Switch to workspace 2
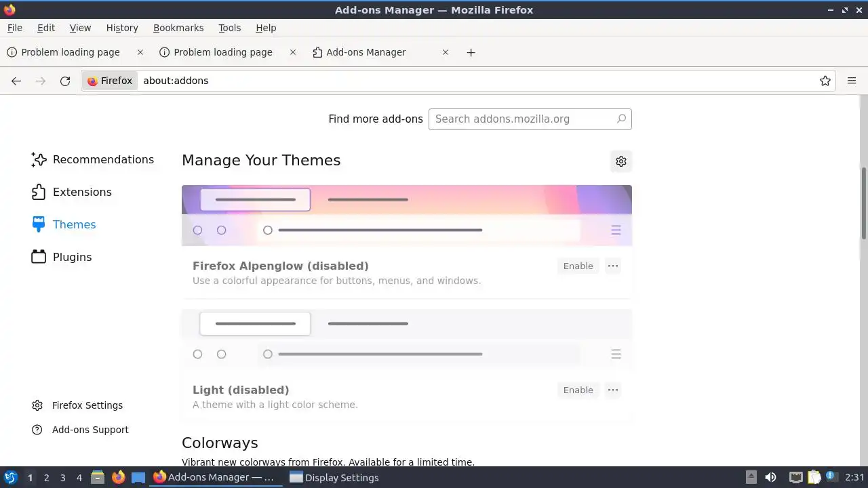Viewport: 868px width, 488px height. tap(46, 478)
